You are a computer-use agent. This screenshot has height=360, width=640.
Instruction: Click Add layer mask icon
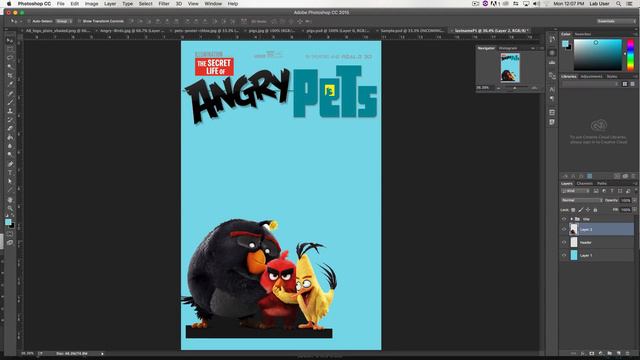591,353
